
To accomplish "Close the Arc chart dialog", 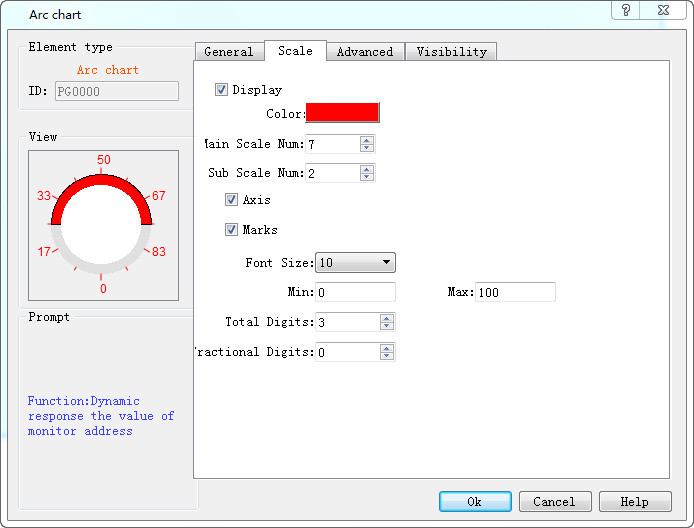I will coord(663,10).
